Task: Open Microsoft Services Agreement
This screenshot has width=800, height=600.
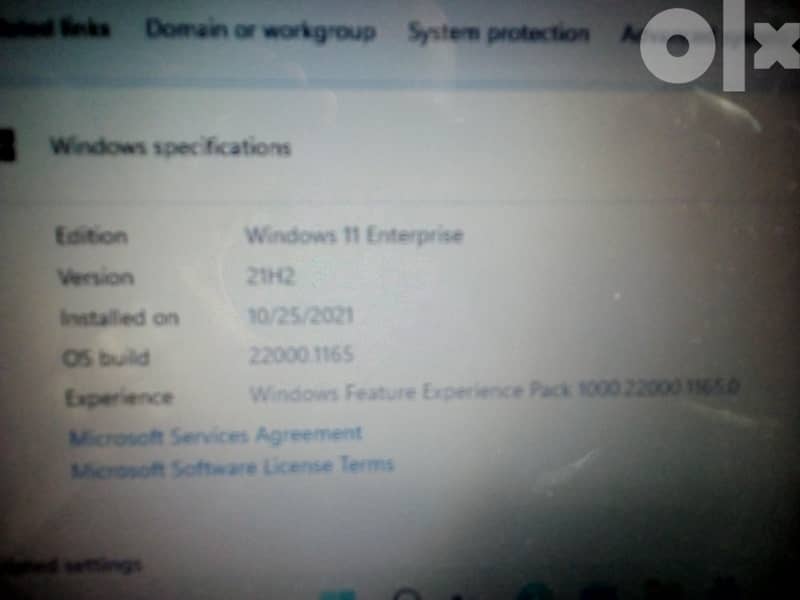Action: coord(216,433)
